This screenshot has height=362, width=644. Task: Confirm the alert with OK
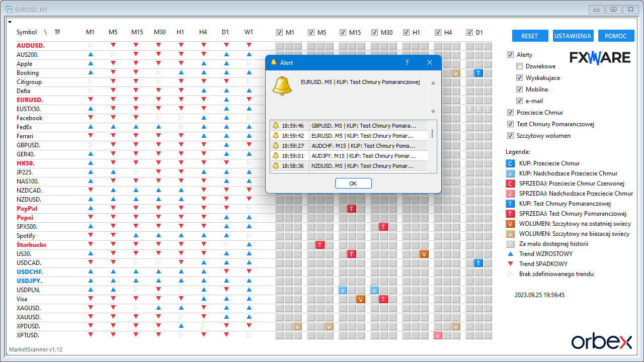[x=353, y=184]
